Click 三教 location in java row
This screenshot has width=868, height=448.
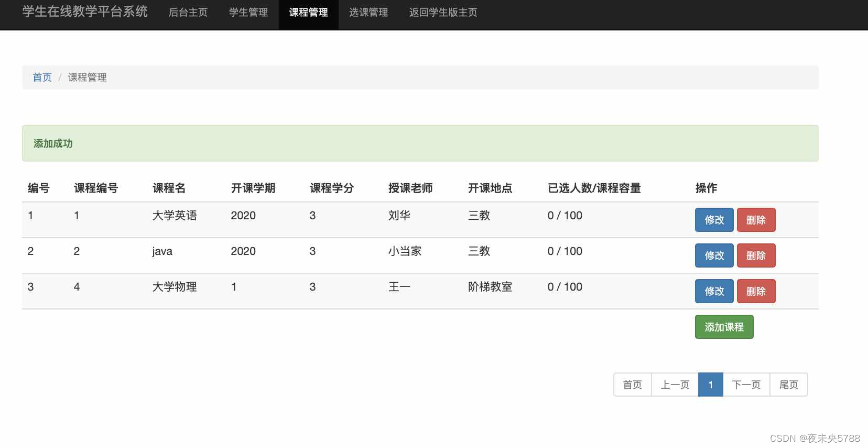click(x=479, y=251)
